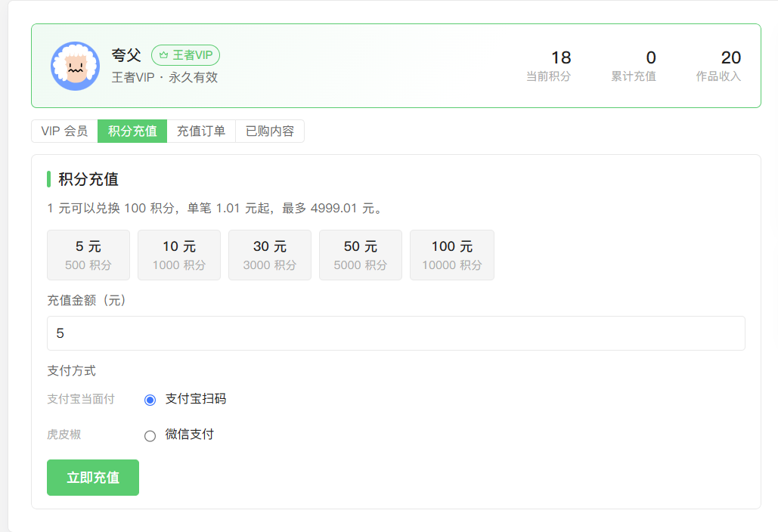
Task: Click the 虎皮椒 label
Action: click(64, 435)
